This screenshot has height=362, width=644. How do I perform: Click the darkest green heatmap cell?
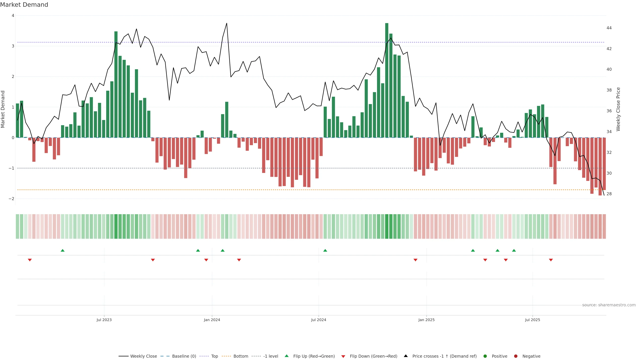coord(387,226)
